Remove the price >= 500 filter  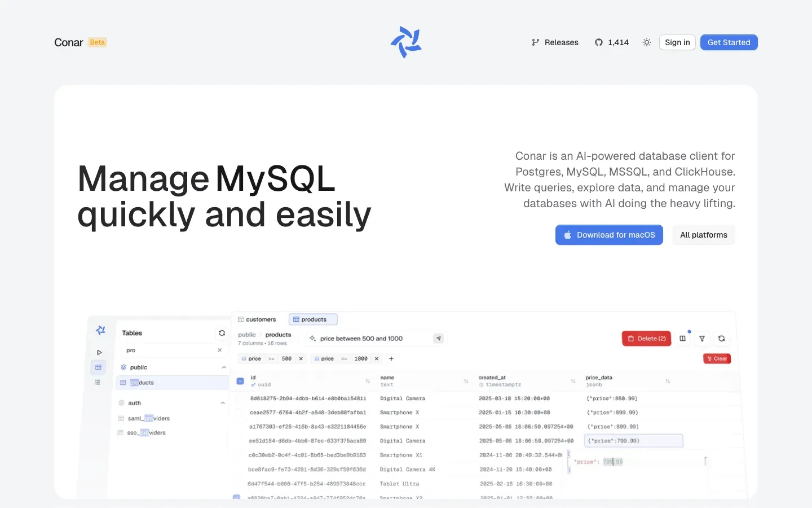pyautogui.click(x=301, y=359)
